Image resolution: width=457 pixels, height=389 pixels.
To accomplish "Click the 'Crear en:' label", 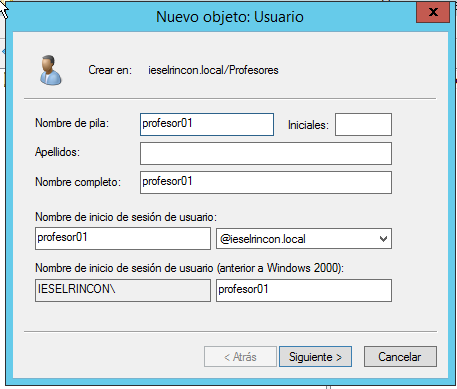I will coord(110,70).
